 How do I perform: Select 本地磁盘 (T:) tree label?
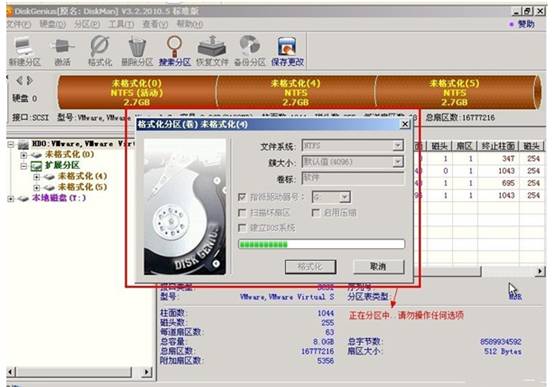point(59,198)
